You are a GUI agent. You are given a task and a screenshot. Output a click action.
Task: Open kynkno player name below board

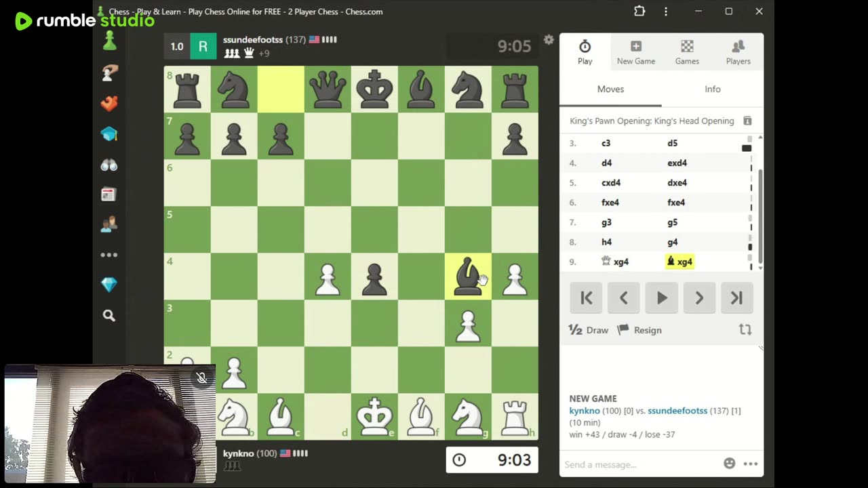pyautogui.click(x=239, y=453)
